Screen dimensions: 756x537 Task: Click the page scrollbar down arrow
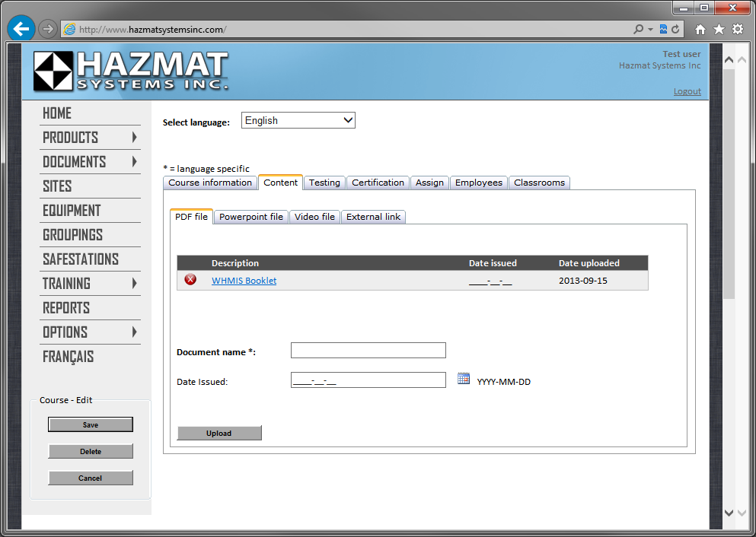point(729,513)
